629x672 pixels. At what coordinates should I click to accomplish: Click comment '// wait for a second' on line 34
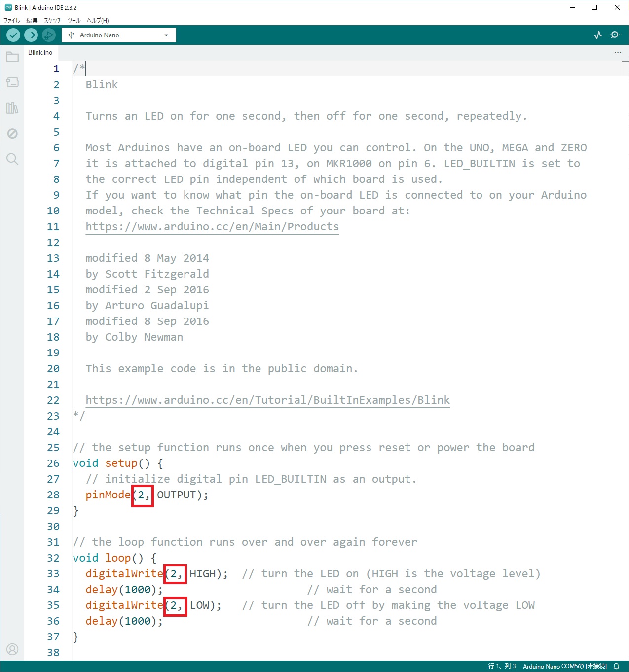(372, 590)
